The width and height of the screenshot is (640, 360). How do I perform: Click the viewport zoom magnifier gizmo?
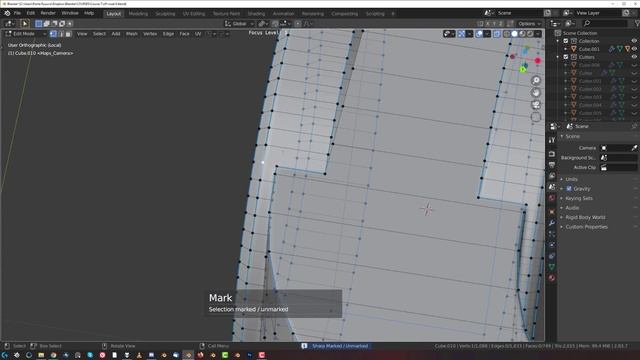536,80
